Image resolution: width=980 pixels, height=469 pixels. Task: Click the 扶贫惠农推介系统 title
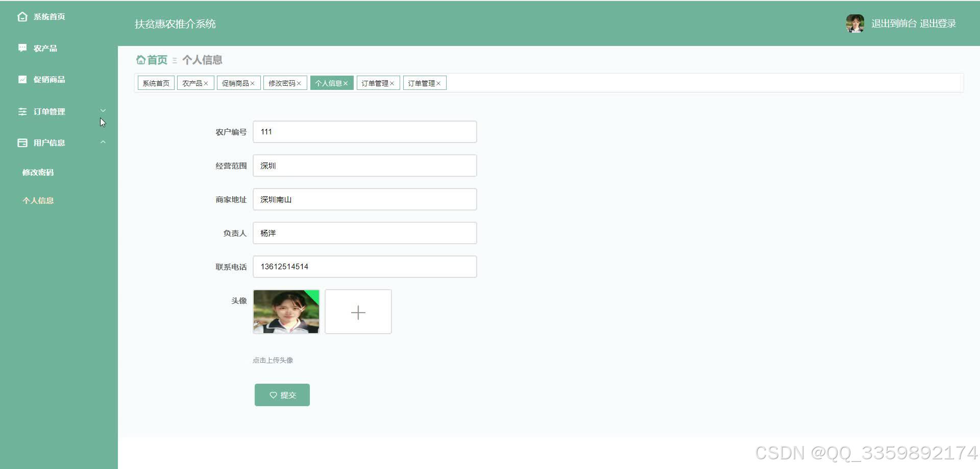175,24
